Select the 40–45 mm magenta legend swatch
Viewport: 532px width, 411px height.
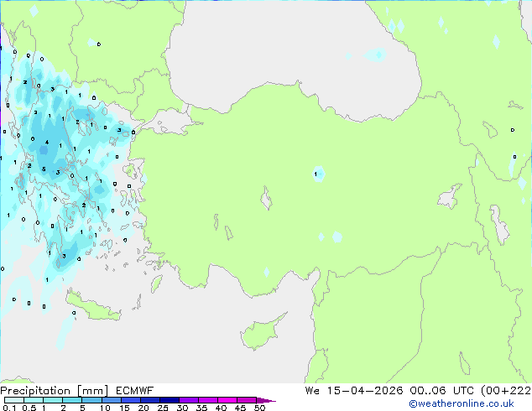(x=227, y=400)
